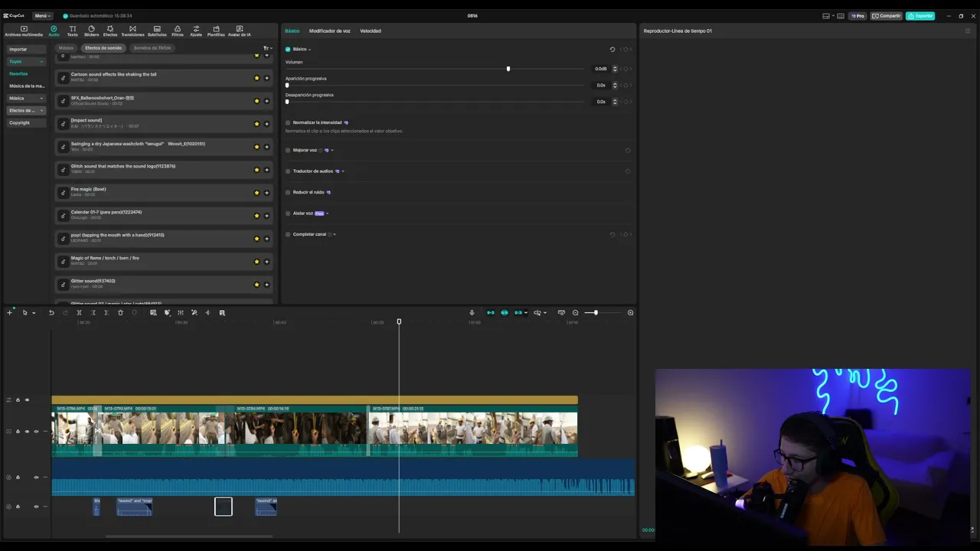Delete the selected clip with trash icon
The height and width of the screenshot is (551, 980).
pyautogui.click(x=120, y=312)
